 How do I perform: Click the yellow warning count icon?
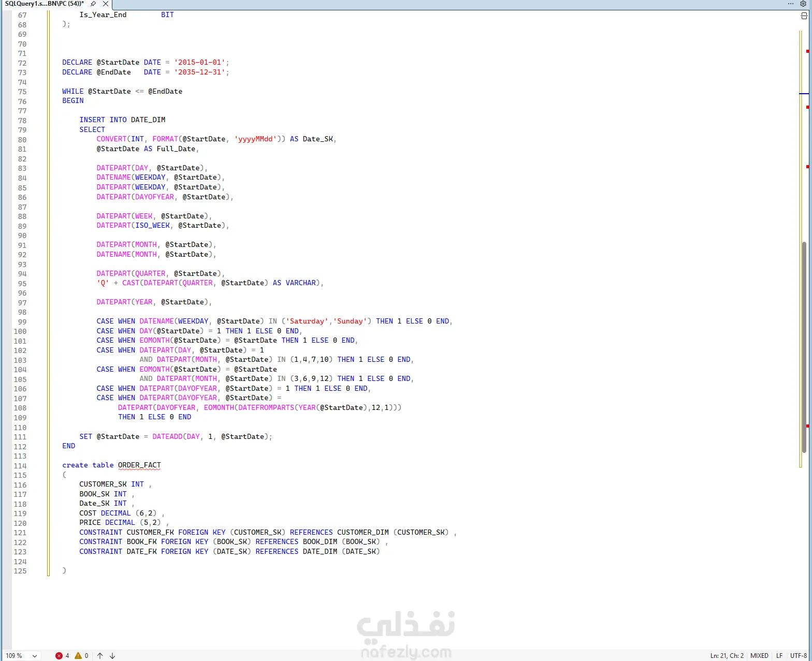coord(78,655)
